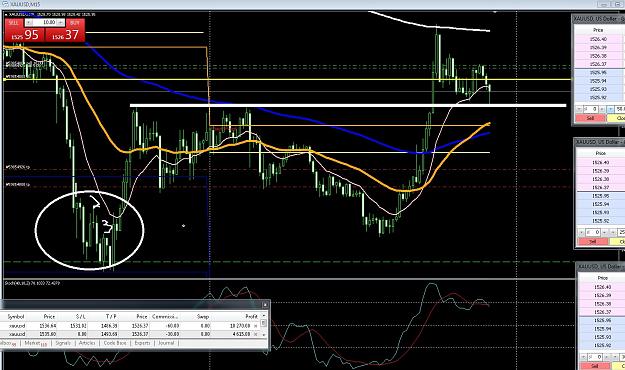Click price 1525.94 in middle Depth of Market
The image size is (625, 370).
point(600,204)
